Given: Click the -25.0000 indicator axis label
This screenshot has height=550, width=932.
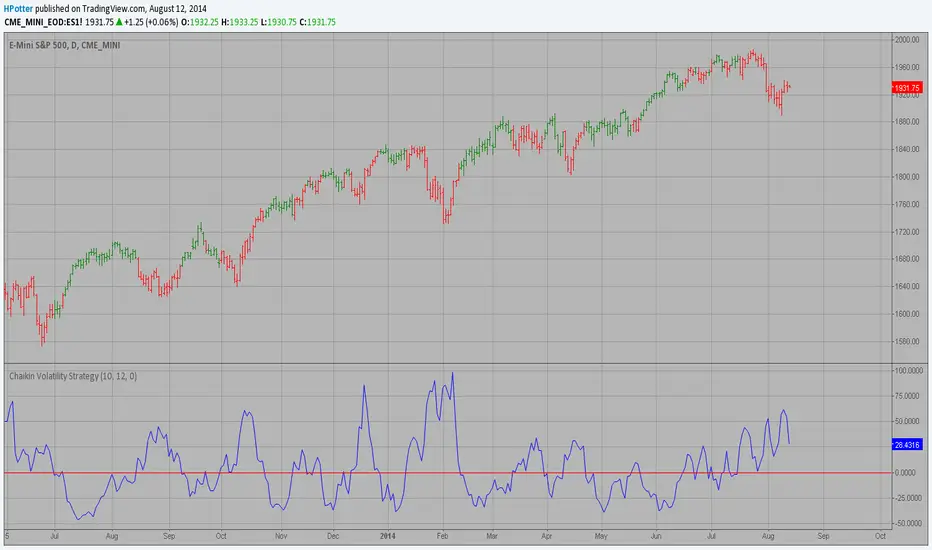Looking at the screenshot, I should (909, 498).
